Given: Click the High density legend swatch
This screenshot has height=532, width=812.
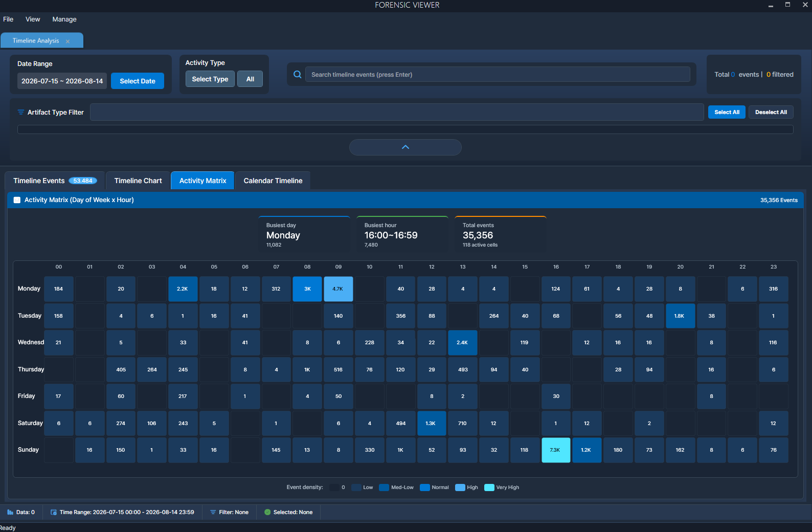Looking at the screenshot, I should click(x=460, y=487).
